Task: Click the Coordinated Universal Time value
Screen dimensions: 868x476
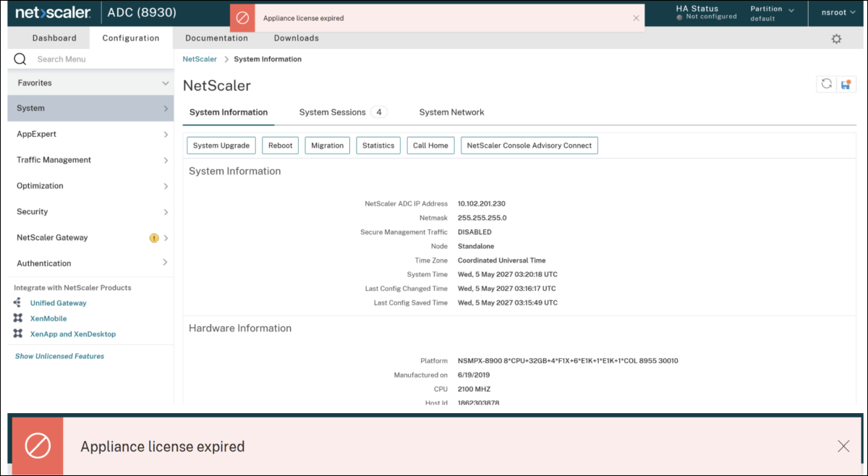Action: click(502, 260)
